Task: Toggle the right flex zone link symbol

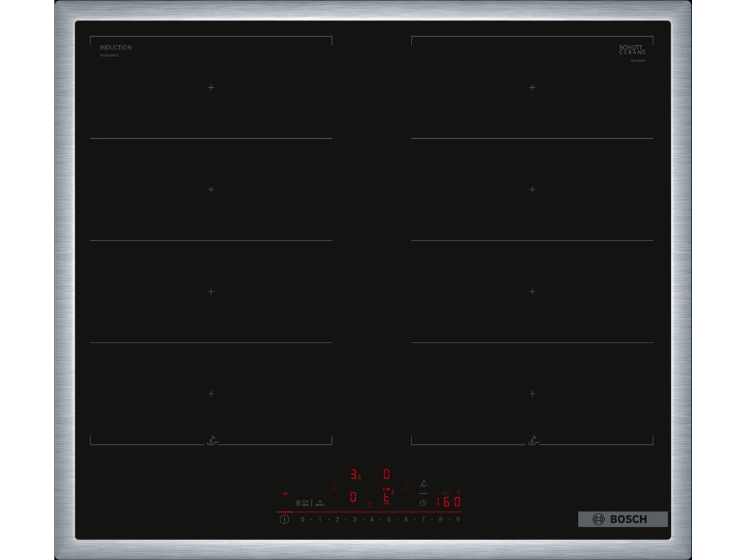Action: 406,485
